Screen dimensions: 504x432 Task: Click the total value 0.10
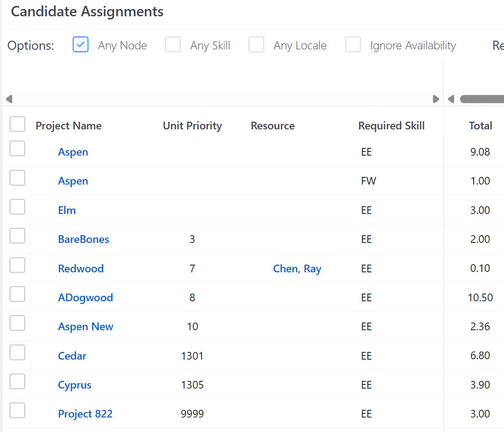click(x=480, y=269)
